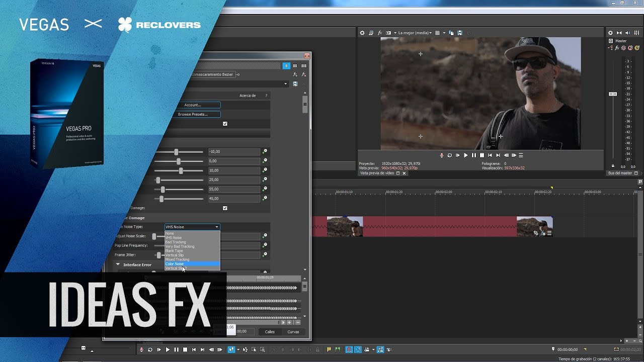Adjust slider with value -10,00
The height and width of the screenshot is (362, 644).
coord(176,152)
